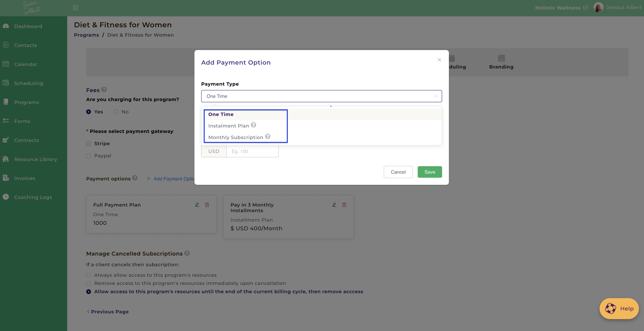
Task: Select Yes for charging this program
Action: (89, 112)
